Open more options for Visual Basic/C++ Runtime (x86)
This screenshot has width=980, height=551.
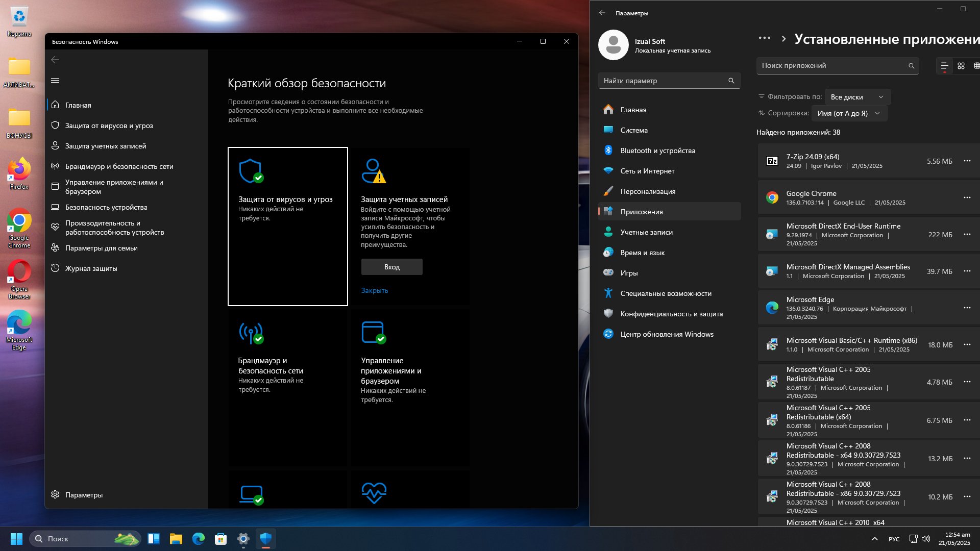pos(967,344)
